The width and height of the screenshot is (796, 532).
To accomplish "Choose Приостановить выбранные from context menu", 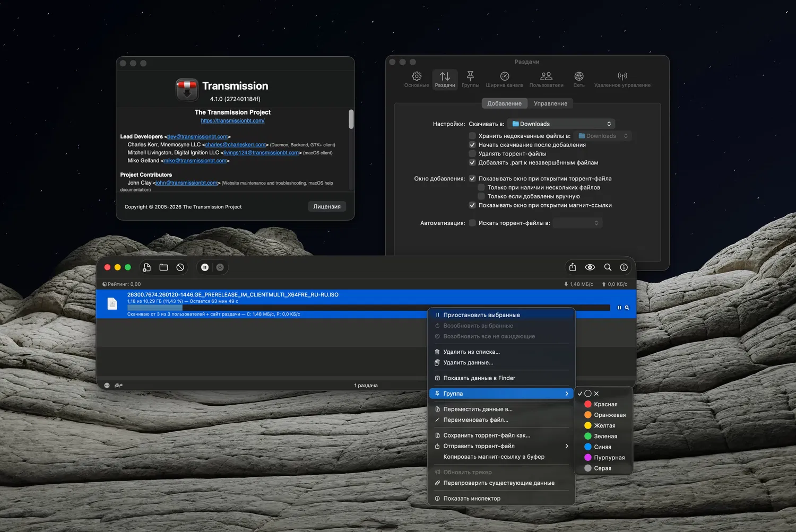I will click(x=501, y=315).
